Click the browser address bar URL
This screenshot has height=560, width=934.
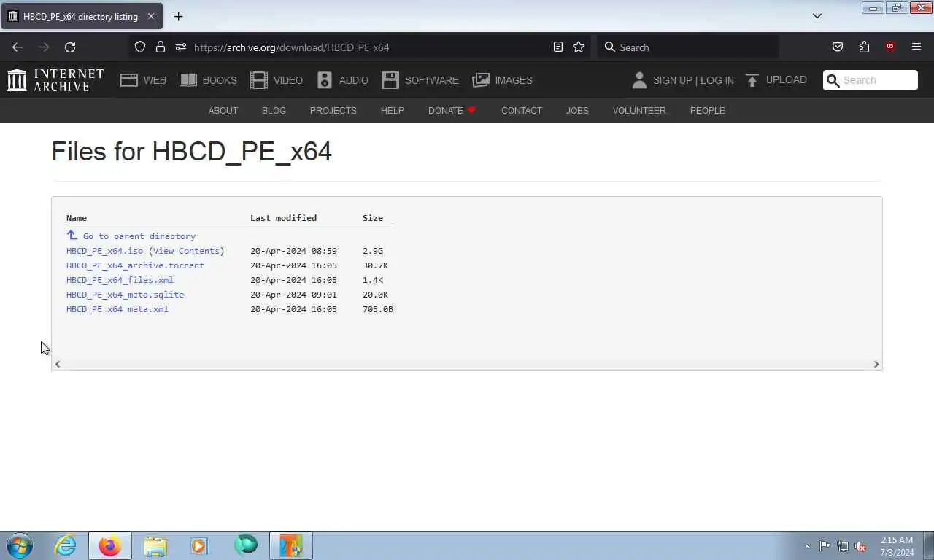click(x=292, y=47)
